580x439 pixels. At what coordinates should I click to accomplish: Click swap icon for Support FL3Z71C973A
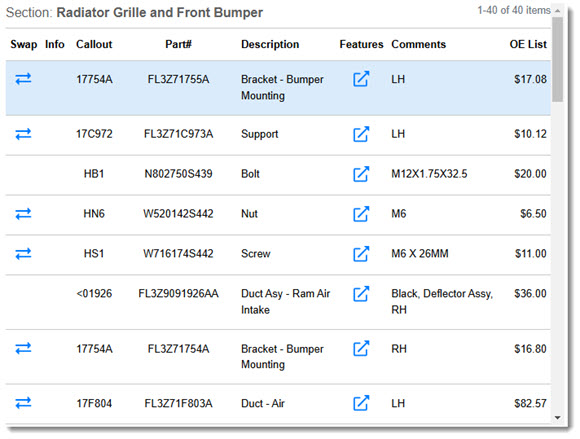pyautogui.click(x=23, y=134)
